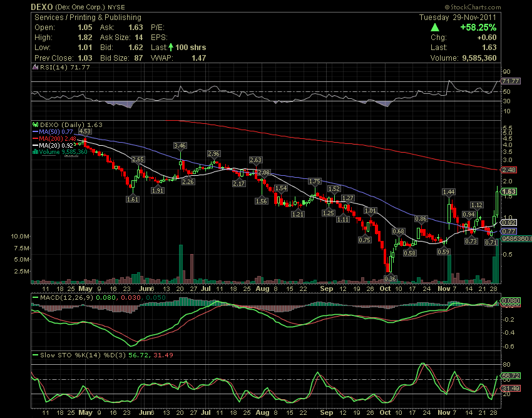This screenshot has width=532, height=418.
Task: Click the blue MA(50) legend line
Action: [x=35, y=131]
